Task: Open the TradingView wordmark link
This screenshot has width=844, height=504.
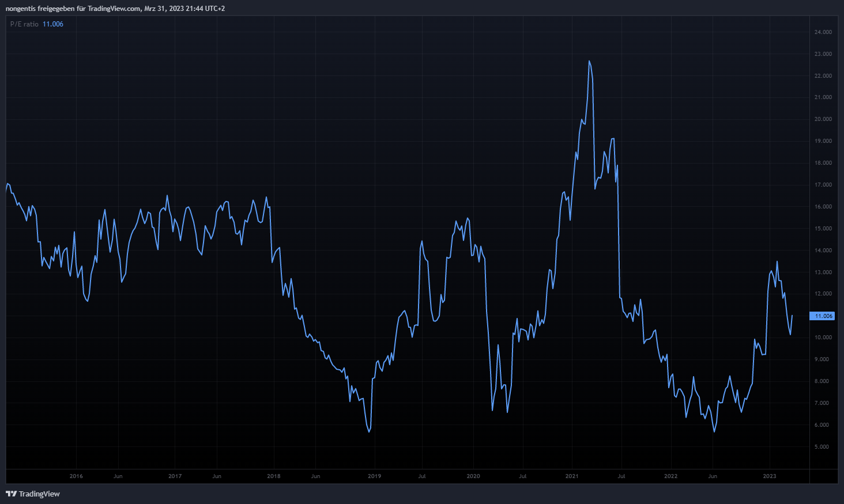Action: (39, 494)
